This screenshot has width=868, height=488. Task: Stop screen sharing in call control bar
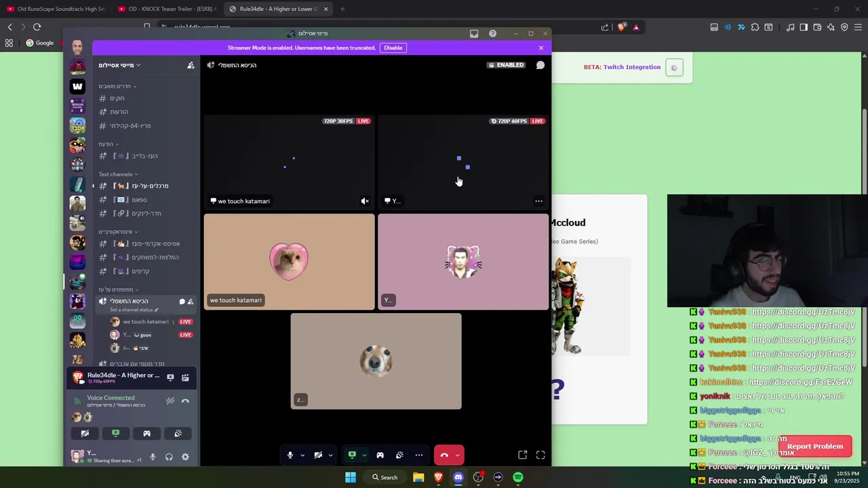click(x=352, y=455)
